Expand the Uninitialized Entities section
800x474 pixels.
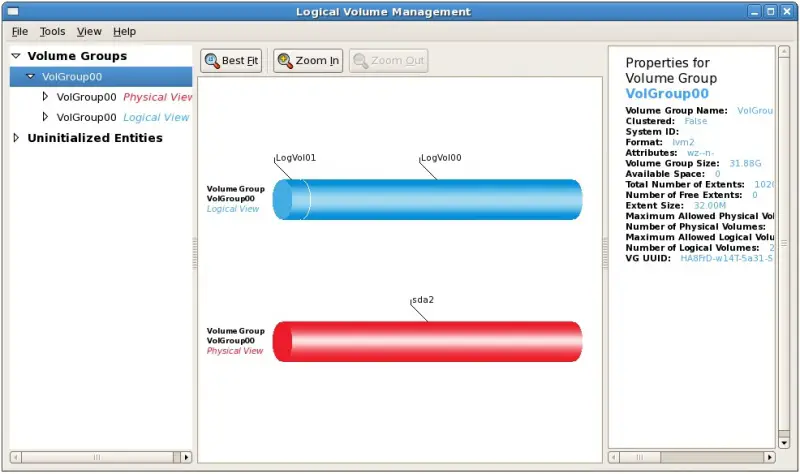click(16, 138)
